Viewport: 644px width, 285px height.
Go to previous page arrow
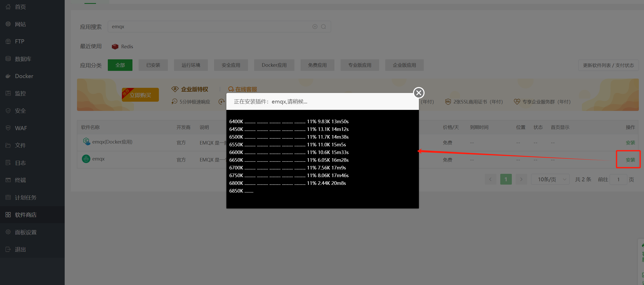[x=491, y=179]
